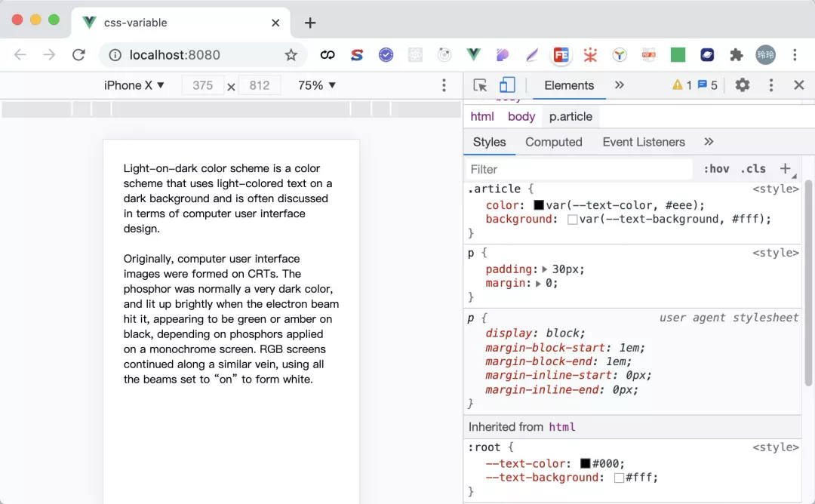Open the black color swatch for .article color
Image resolution: width=815 pixels, height=504 pixels.
[539, 205]
